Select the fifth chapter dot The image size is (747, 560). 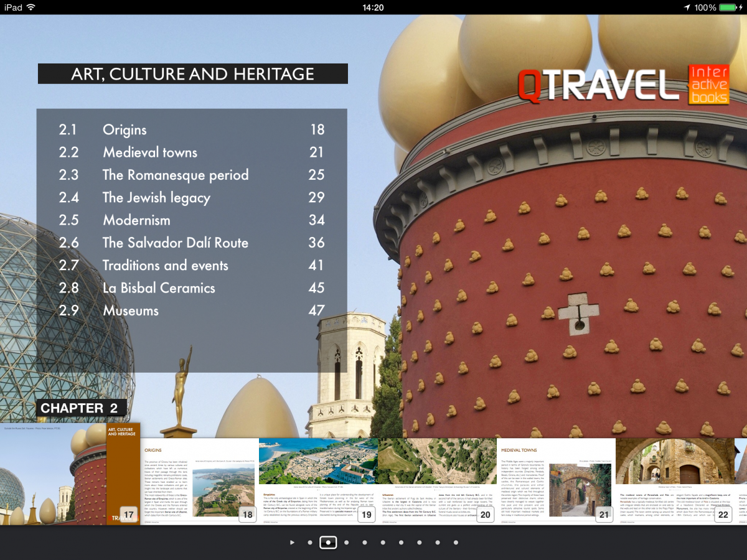pyautogui.click(x=383, y=543)
